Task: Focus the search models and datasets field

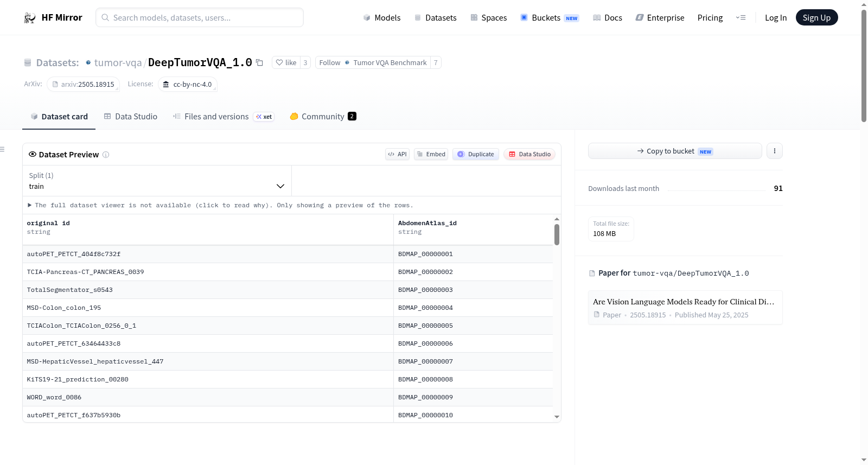Action: (x=200, y=17)
